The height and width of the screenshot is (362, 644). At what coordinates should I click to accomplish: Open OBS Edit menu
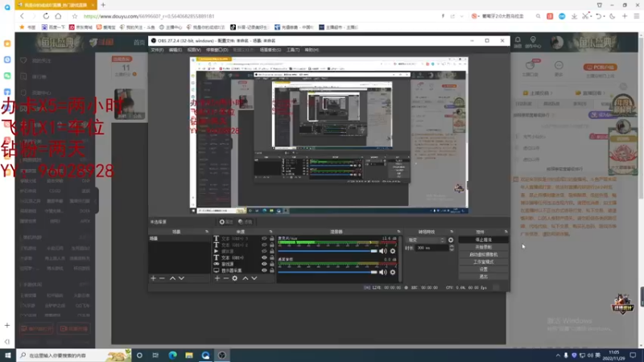click(175, 50)
